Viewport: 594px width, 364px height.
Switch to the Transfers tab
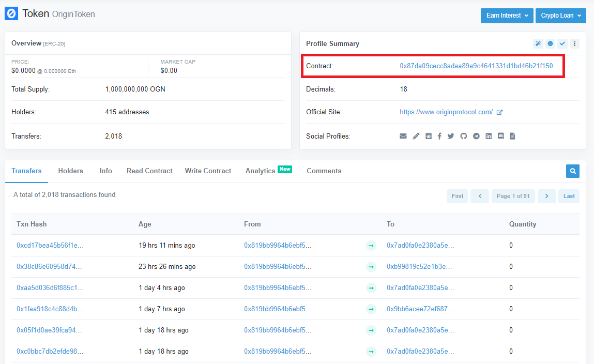pyautogui.click(x=26, y=171)
